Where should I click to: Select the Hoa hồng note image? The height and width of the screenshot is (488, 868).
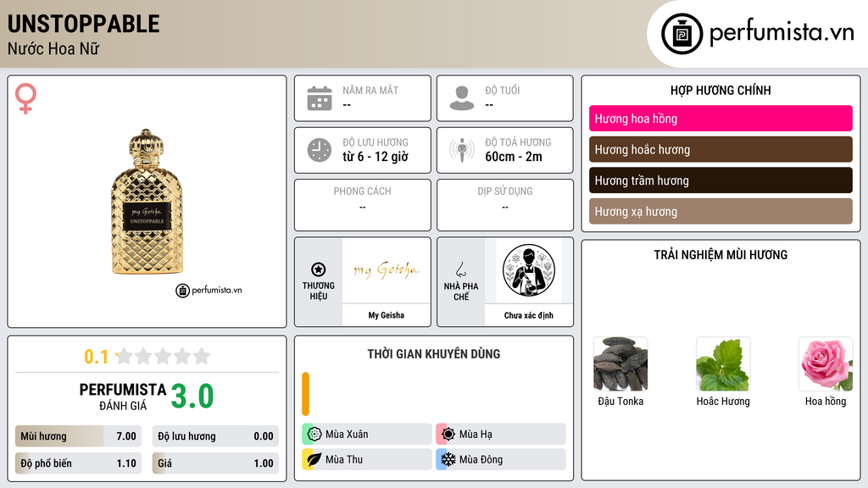pyautogui.click(x=826, y=364)
